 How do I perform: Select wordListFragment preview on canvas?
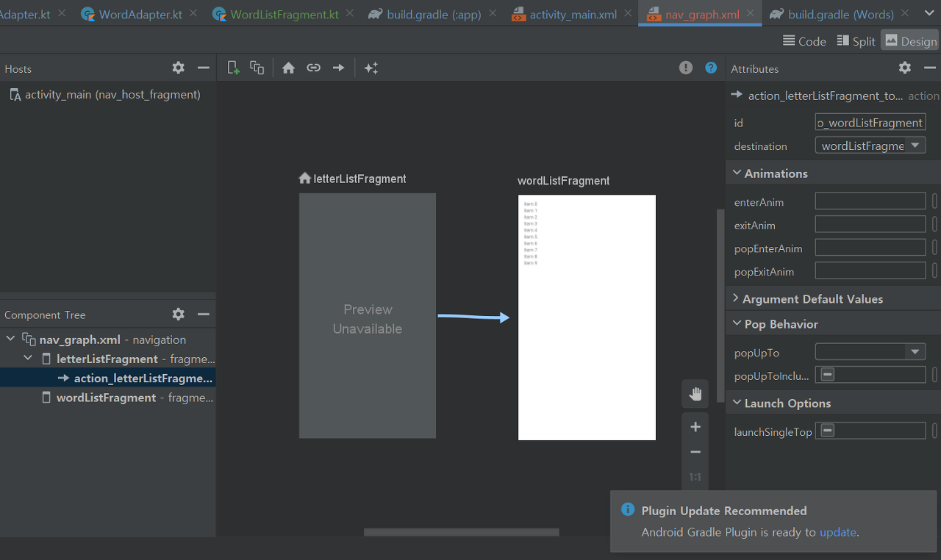(x=587, y=317)
